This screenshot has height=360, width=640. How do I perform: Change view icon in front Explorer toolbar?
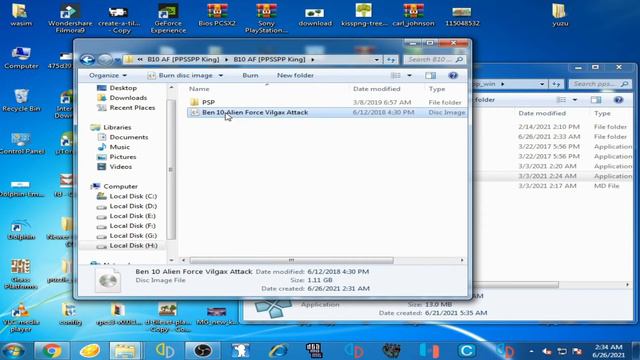pos(396,76)
